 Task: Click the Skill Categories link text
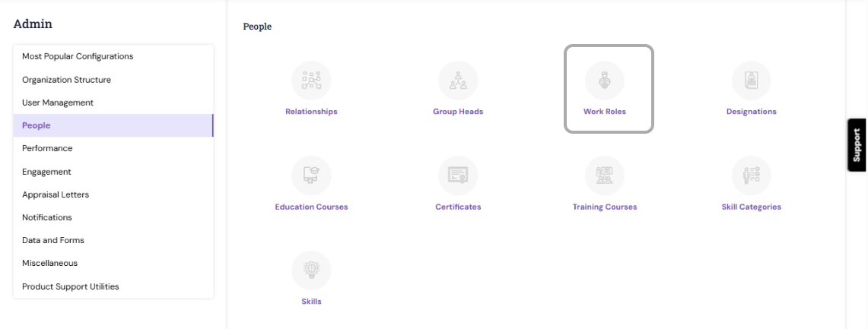tap(751, 207)
